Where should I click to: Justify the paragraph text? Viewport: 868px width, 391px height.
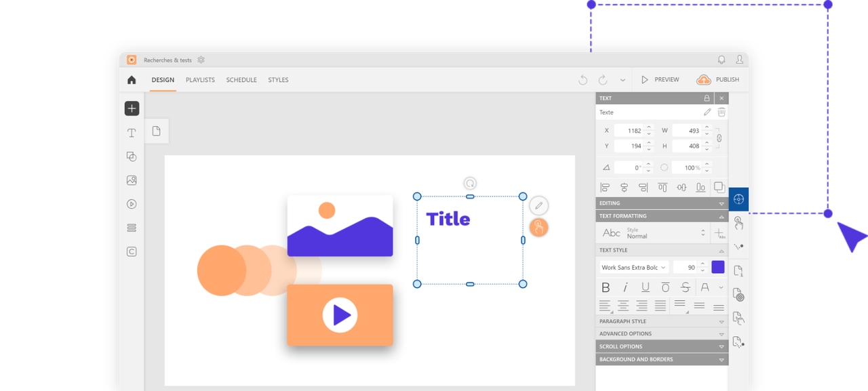tap(660, 306)
